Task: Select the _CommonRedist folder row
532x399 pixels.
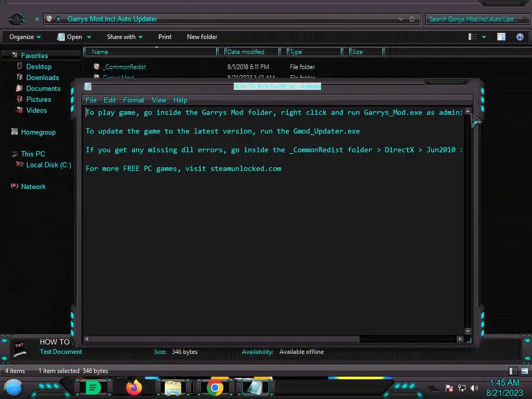Action: (237, 67)
